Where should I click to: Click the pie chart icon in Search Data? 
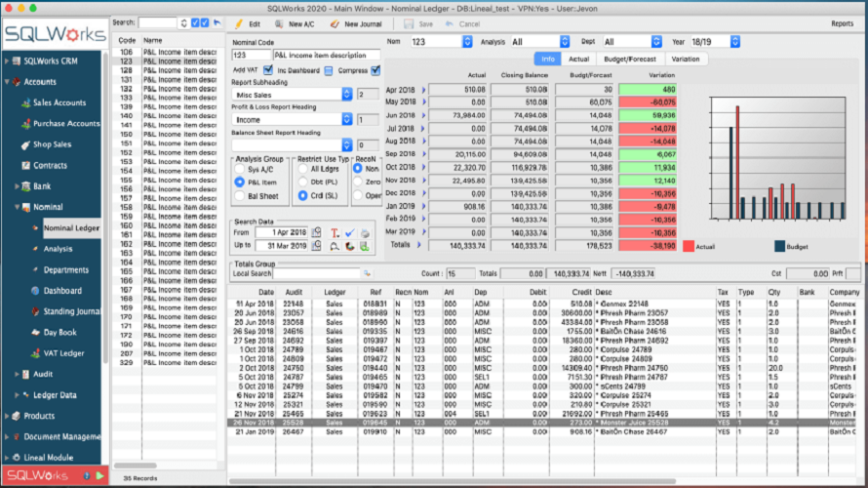[x=349, y=246]
